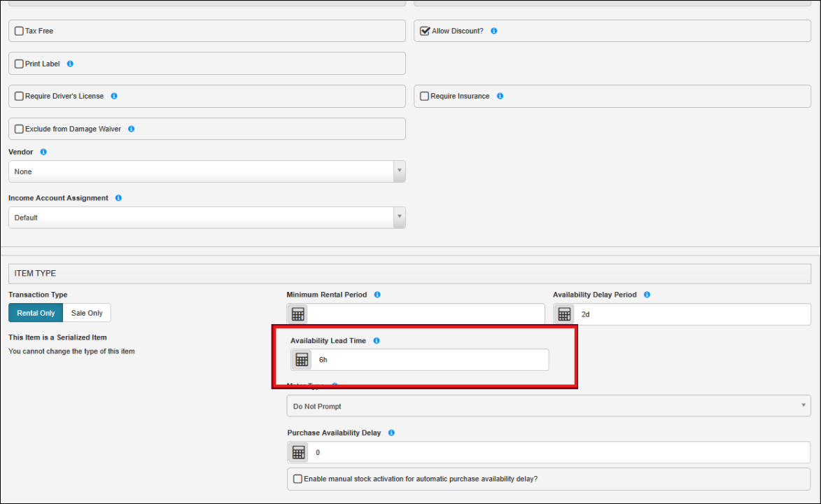View info for Income Account Assignment
Screen dimensions: 821x504
click(118, 198)
